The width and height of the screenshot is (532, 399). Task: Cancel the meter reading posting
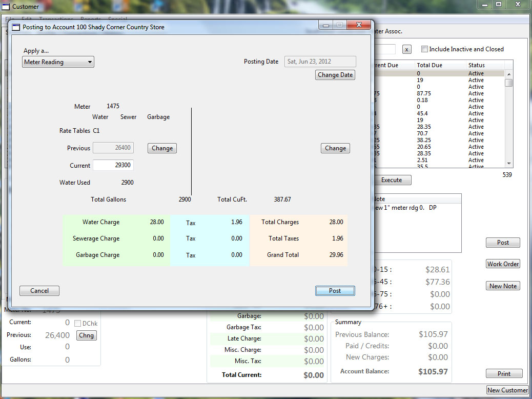[x=39, y=291]
